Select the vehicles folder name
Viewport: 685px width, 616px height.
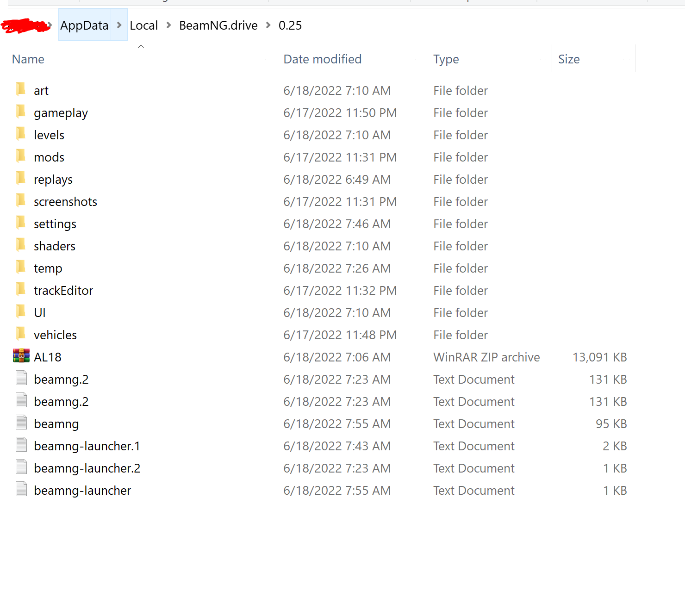[x=55, y=335]
